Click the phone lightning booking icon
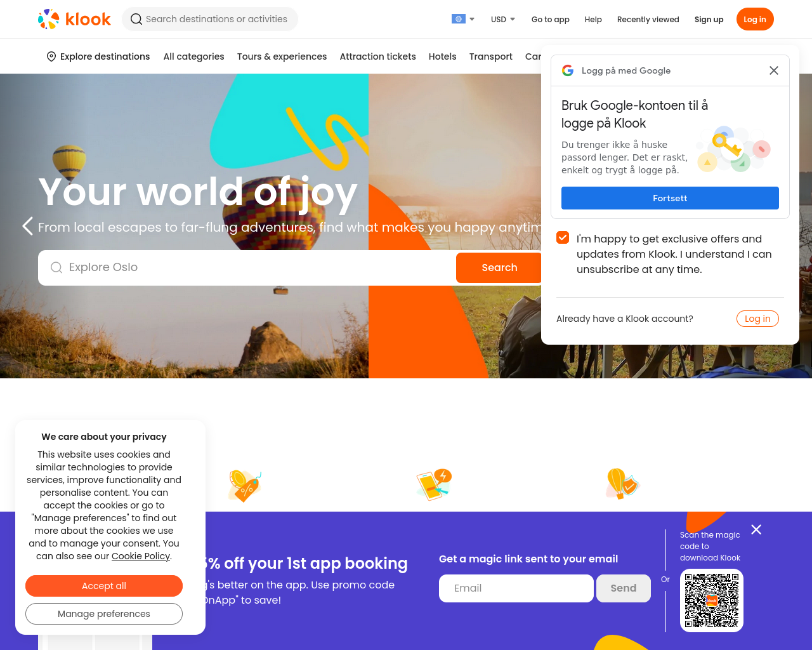This screenshot has height=650, width=812. (434, 484)
